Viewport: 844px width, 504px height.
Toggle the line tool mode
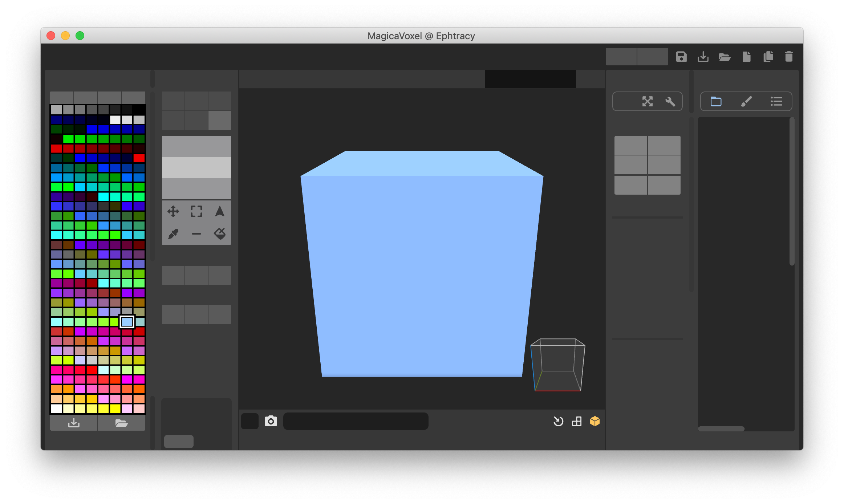click(x=196, y=233)
